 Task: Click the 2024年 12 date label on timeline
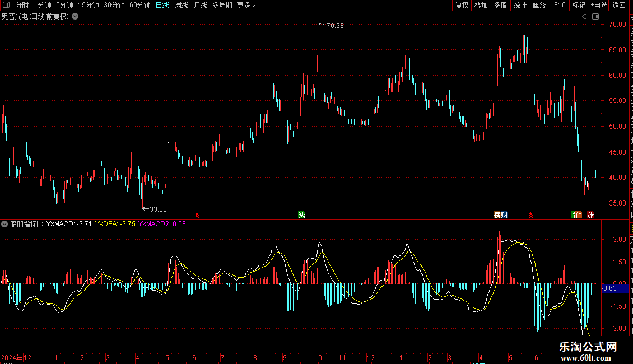(16, 357)
